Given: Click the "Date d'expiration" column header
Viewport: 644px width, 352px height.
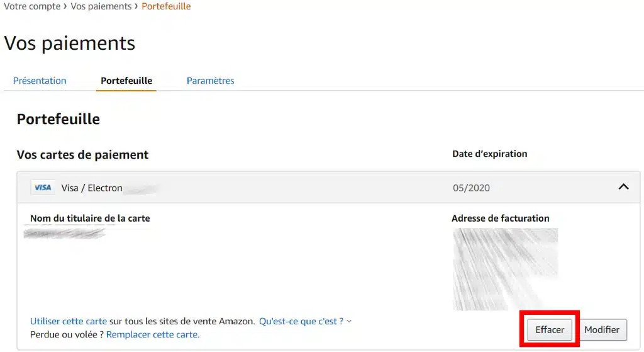Looking at the screenshot, I should pyautogui.click(x=489, y=154).
